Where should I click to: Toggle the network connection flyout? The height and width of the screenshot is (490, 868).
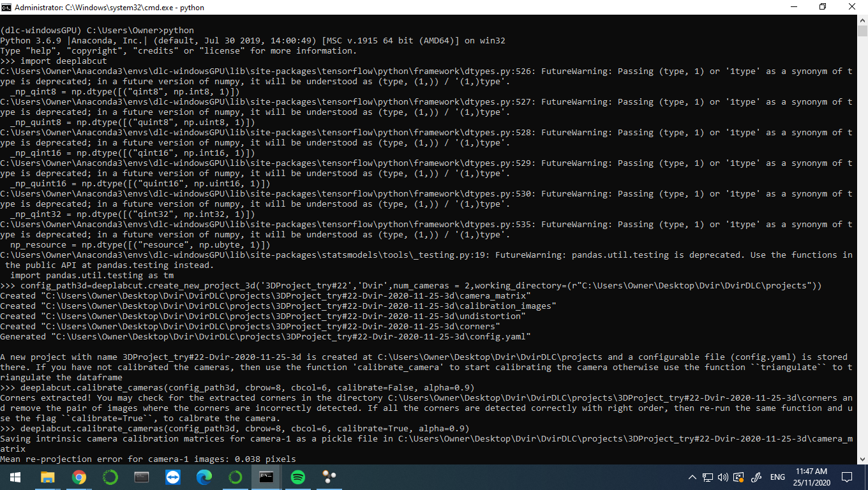pos(708,477)
